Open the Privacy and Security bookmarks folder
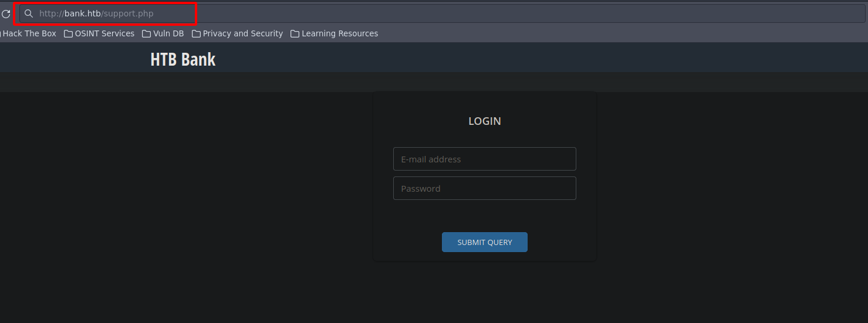The width and height of the screenshot is (868, 323). coord(242,34)
